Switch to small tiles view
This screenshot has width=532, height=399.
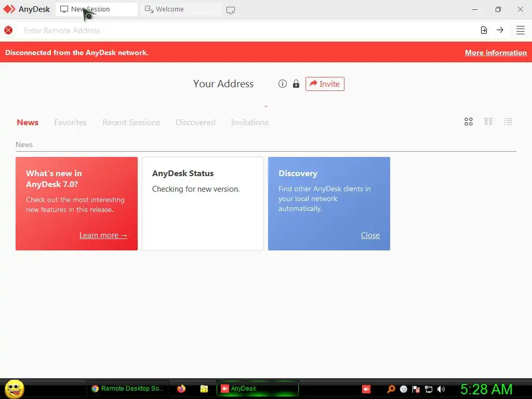(488, 122)
